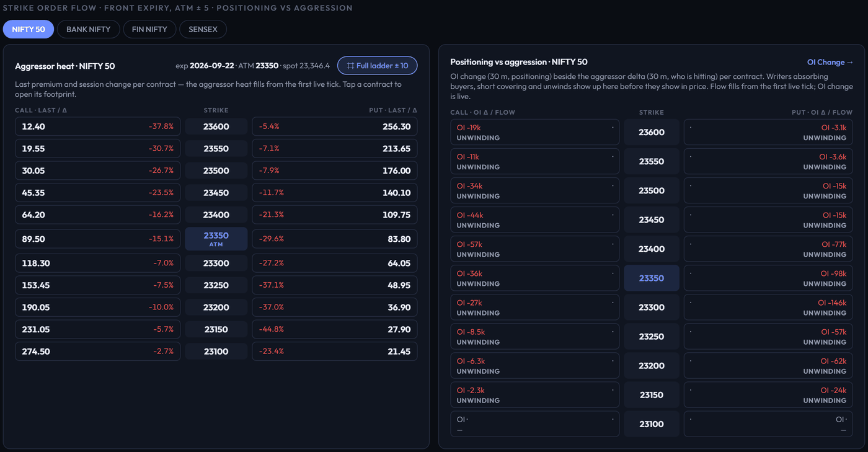Select the call OI -57k unwinding cell
Image resolution: width=868 pixels, height=452 pixels.
coord(535,249)
